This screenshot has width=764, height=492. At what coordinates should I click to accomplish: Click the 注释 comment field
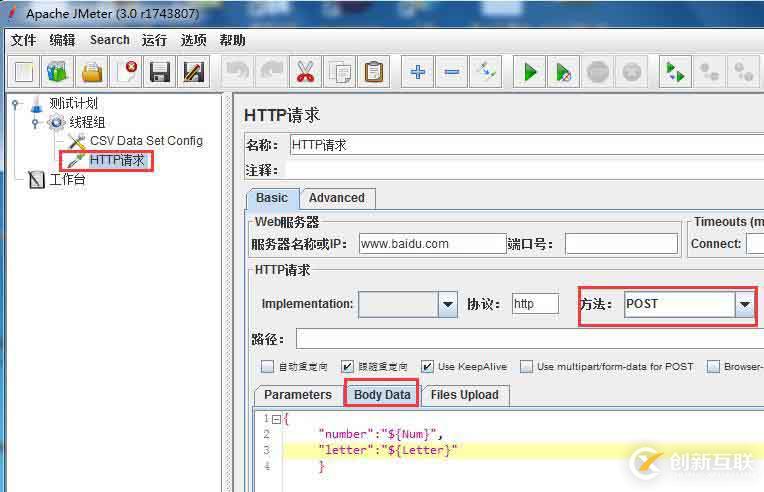[525, 170]
